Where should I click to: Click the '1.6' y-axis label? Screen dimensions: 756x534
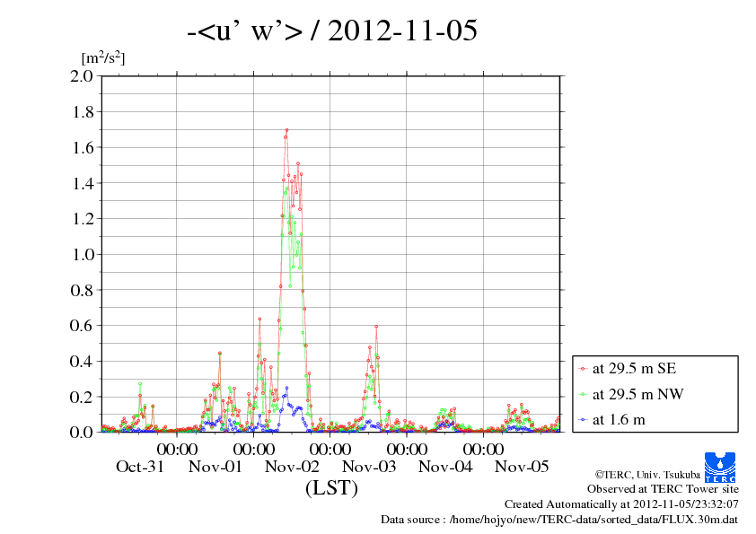[x=83, y=147]
